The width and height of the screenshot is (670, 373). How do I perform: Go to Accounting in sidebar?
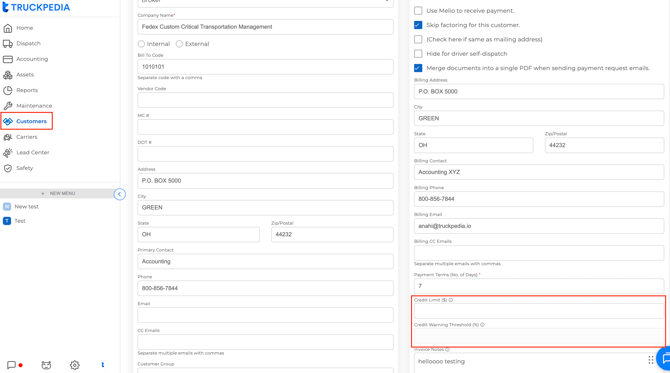point(32,59)
